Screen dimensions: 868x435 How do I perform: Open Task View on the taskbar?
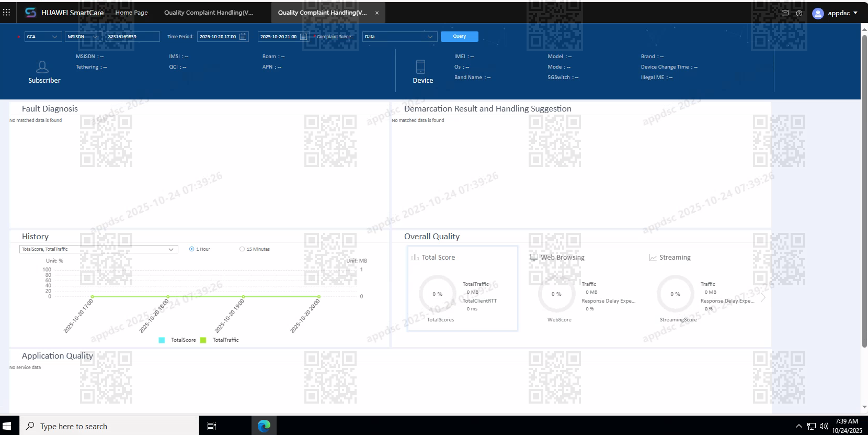pos(211,426)
